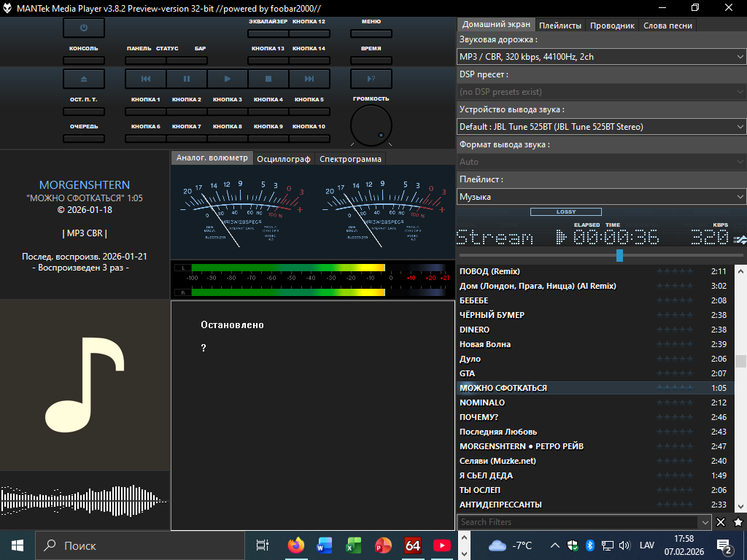The image size is (747, 560).
Task: Open the Слова песни tab
Action: point(667,25)
